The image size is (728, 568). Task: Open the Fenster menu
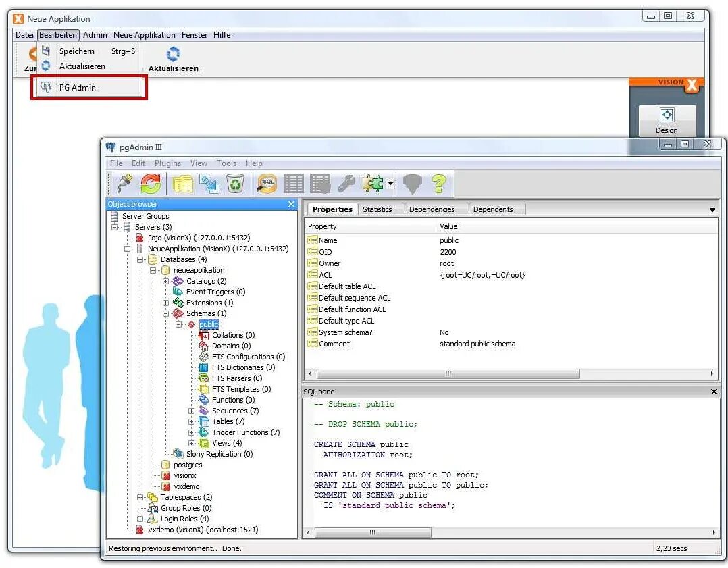[x=194, y=35]
